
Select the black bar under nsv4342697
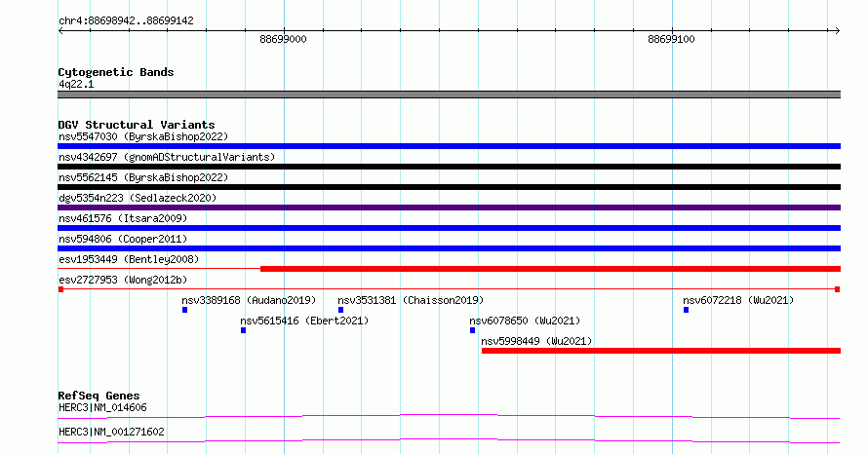pos(449,167)
